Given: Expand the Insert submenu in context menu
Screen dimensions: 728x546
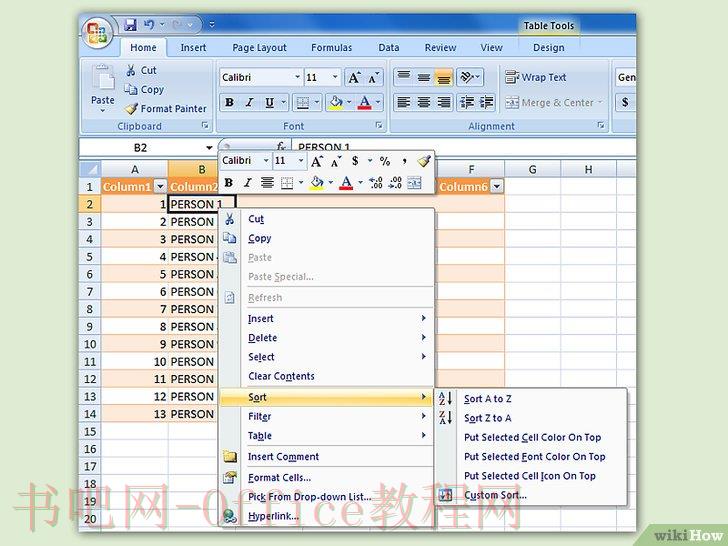Looking at the screenshot, I should point(327,318).
